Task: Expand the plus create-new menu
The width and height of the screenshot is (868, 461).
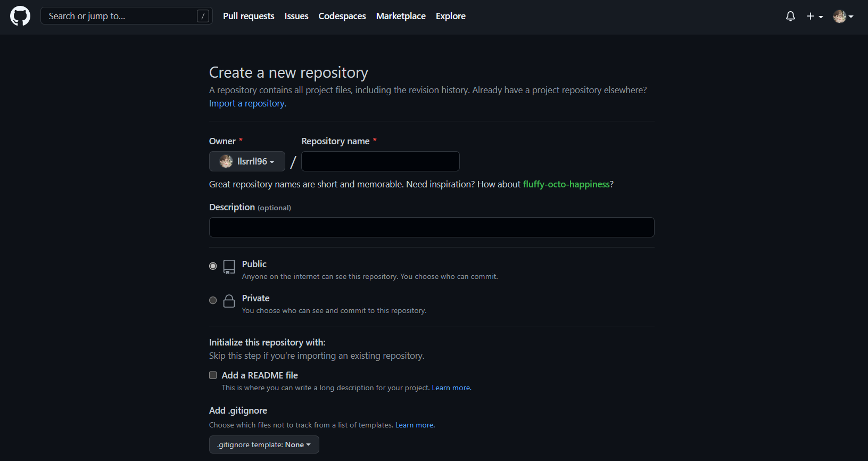Action: [x=815, y=17]
